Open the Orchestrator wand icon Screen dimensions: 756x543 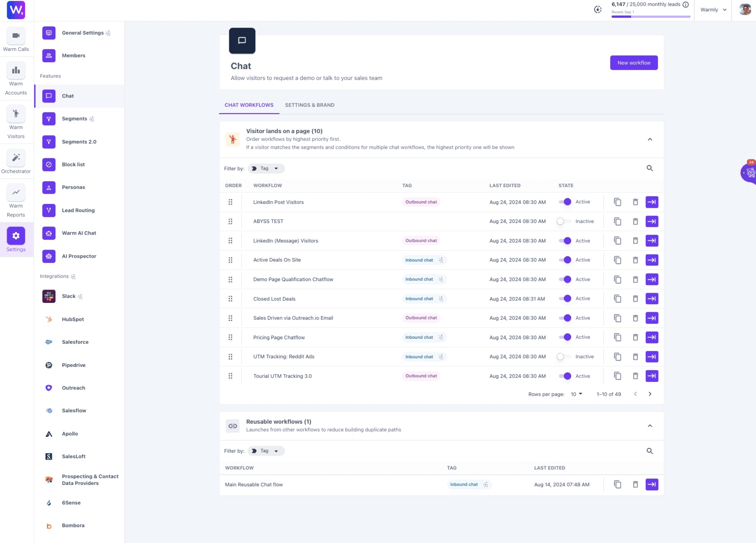point(16,158)
